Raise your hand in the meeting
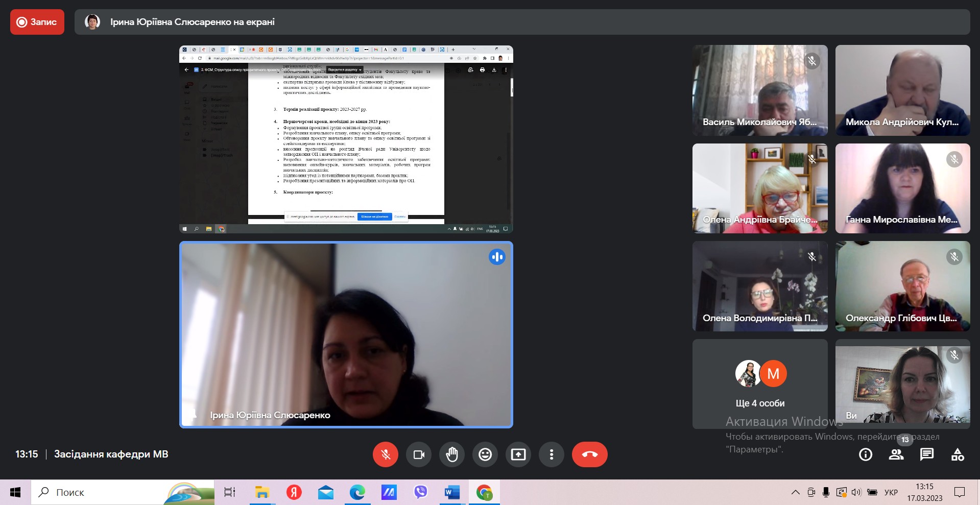The height and width of the screenshot is (505, 980). 452,454
